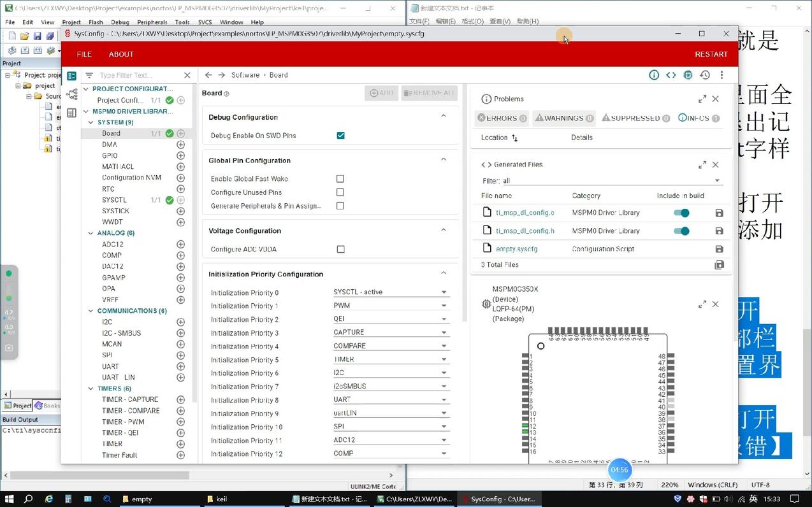Save all generated files icon

point(719,265)
